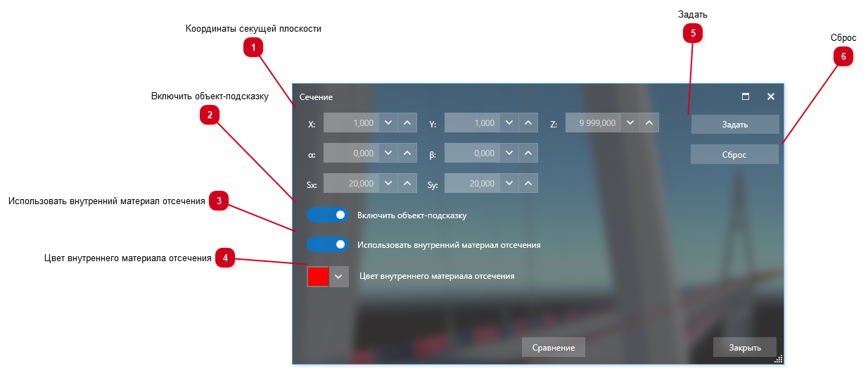Click the 'Закрыть' button

click(x=745, y=348)
